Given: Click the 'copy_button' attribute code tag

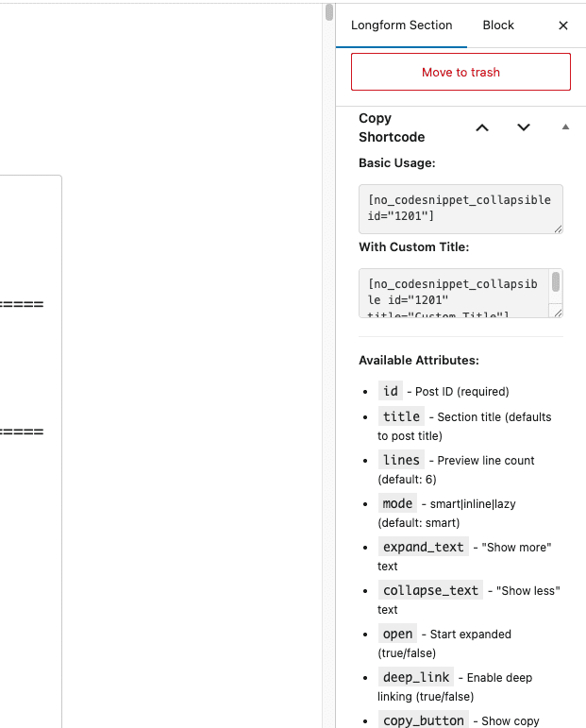Looking at the screenshot, I should (x=423, y=720).
